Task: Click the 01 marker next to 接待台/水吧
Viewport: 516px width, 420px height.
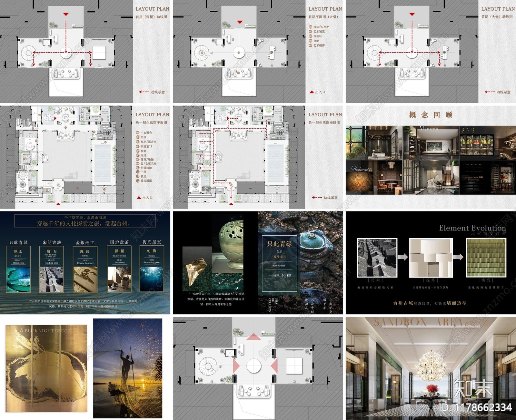Action: [311, 27]
